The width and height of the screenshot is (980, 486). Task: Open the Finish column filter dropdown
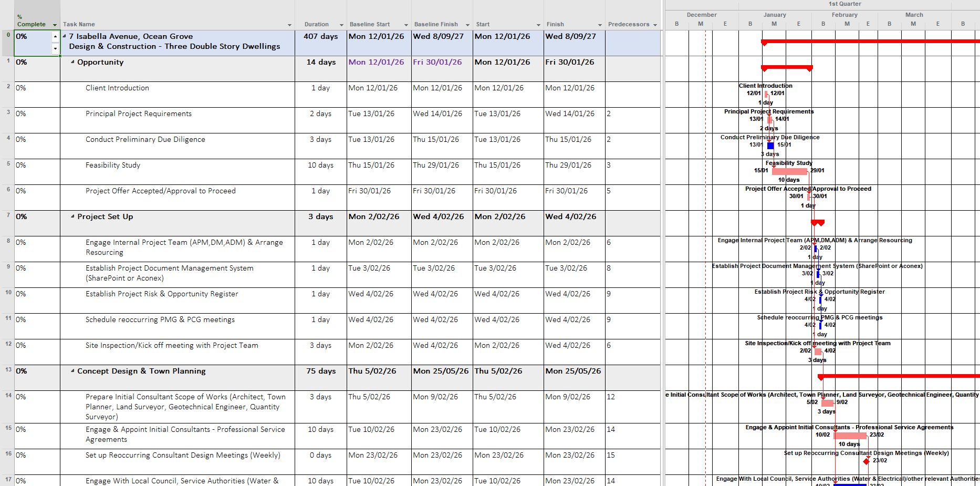599,24
